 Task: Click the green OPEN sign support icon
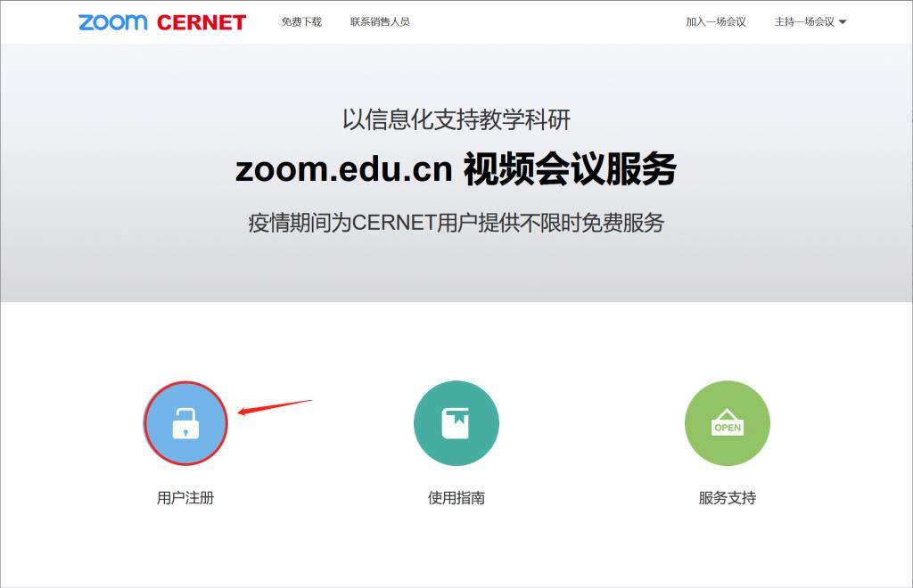click(727, 423)
